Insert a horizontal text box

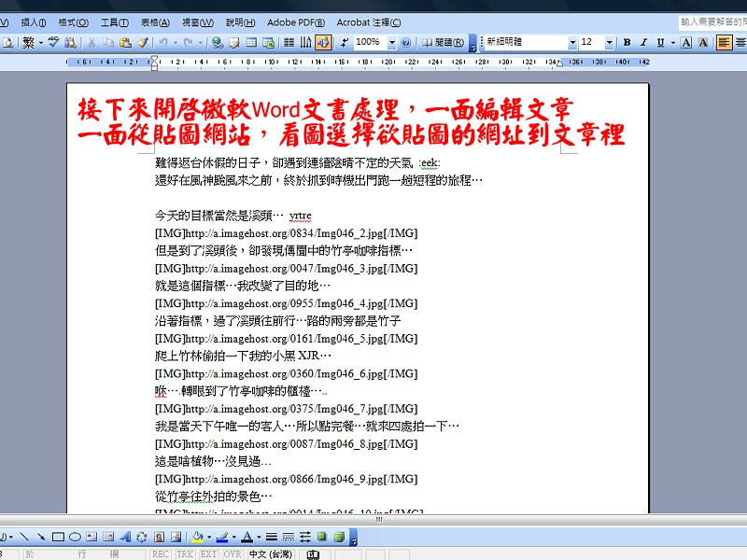[92, 538]
